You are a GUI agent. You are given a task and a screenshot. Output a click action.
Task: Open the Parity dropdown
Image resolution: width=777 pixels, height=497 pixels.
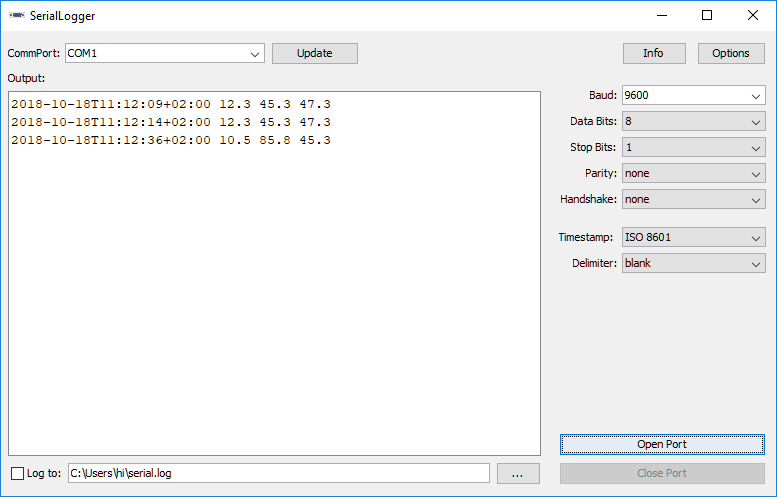coord(693,173)
